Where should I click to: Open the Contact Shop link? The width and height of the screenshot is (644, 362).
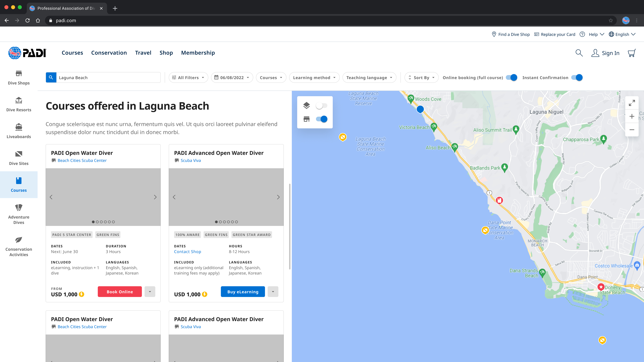click(x=187, y=252)
